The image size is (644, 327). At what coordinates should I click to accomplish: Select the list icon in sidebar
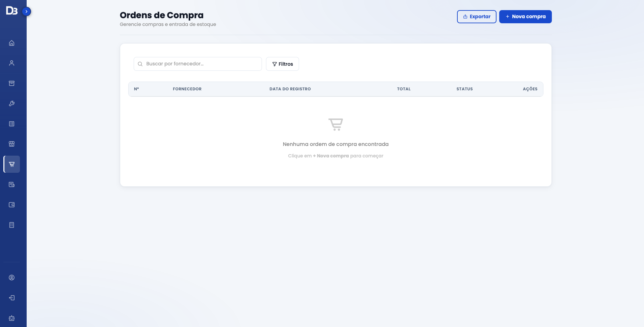tap(11, 124)
